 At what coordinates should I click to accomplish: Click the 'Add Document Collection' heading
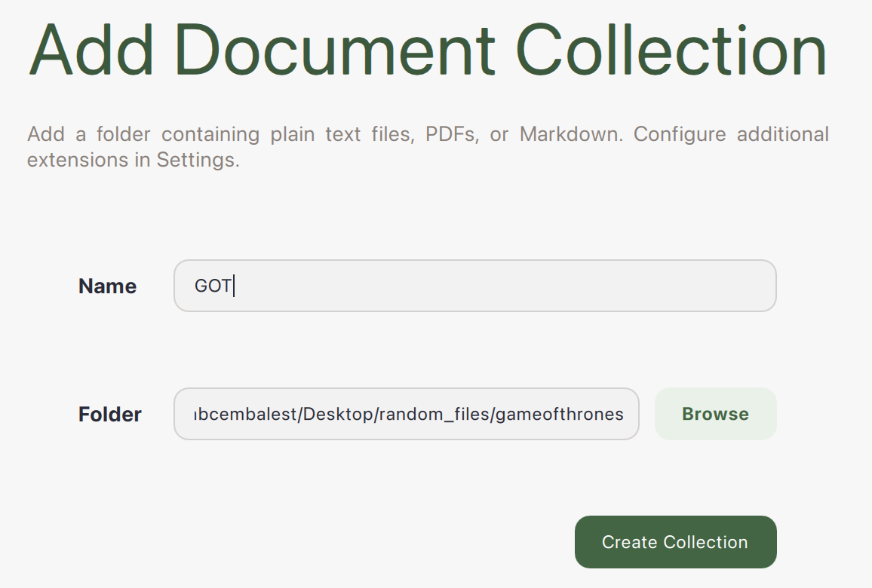428,50
